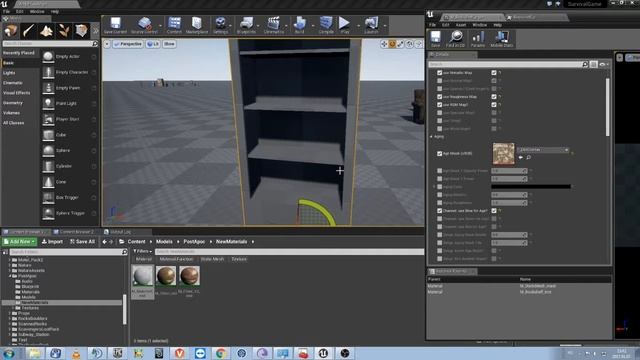This screenshot has height=360, width=640.
Task: Select the Geometry Editing mode icon
Action: (82, 31)
